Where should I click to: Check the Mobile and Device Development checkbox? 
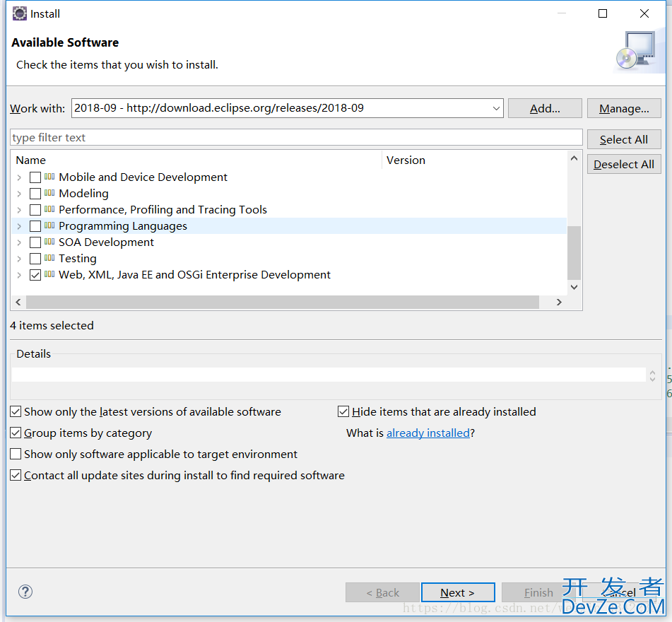tap(35, 177)
